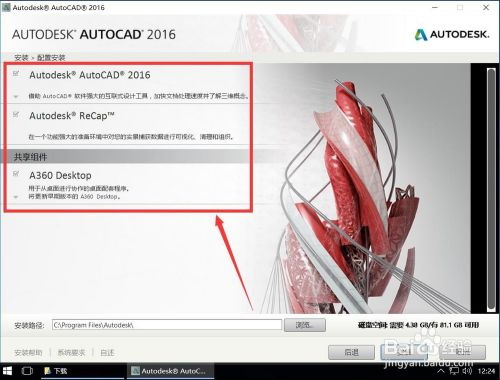Open Task View on the taskbar
The width and height of the screenshot is (500, 380).
click(27, 371)
